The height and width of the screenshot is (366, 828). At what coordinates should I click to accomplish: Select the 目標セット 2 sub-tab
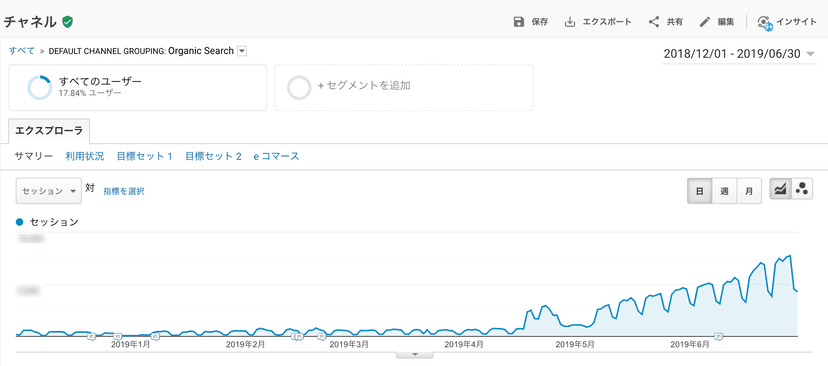[213, 156]
